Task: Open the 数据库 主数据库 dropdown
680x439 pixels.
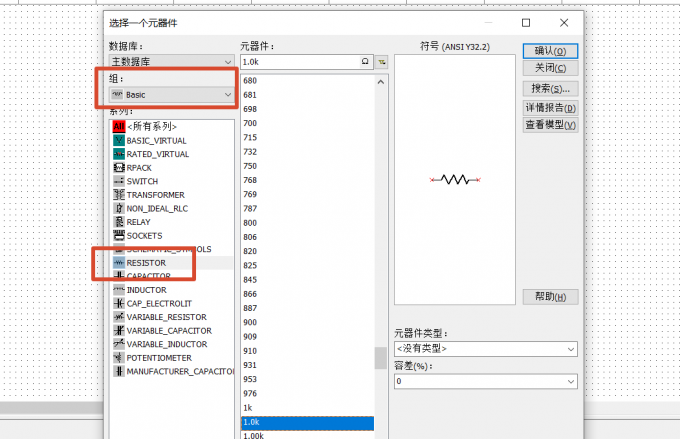Action: click(x=172, y=62)
